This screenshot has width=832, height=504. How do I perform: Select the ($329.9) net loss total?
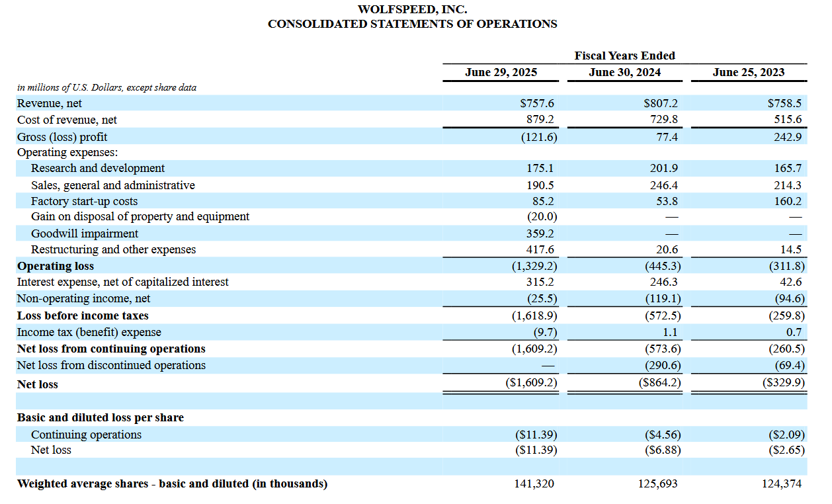(x=782, y=384)
